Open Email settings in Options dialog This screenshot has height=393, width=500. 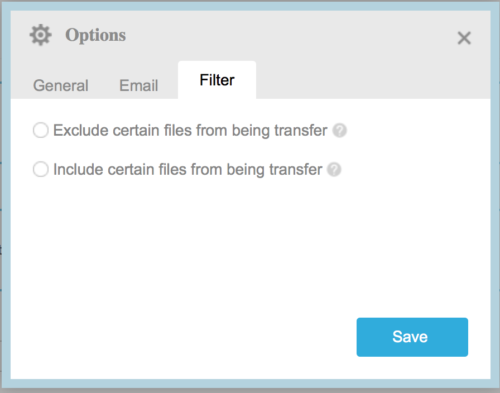pyautogui.click(x=139, y=85)
